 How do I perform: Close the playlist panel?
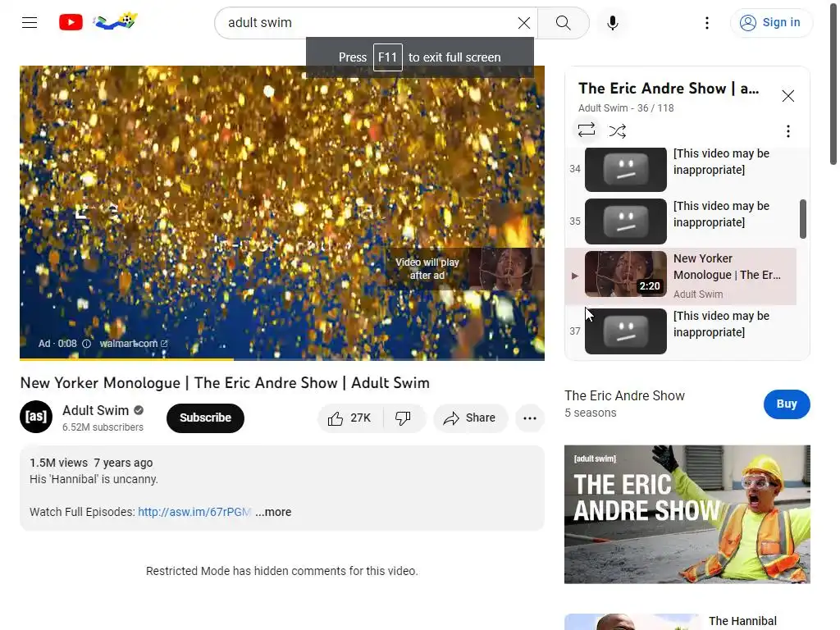pos(788,96)
